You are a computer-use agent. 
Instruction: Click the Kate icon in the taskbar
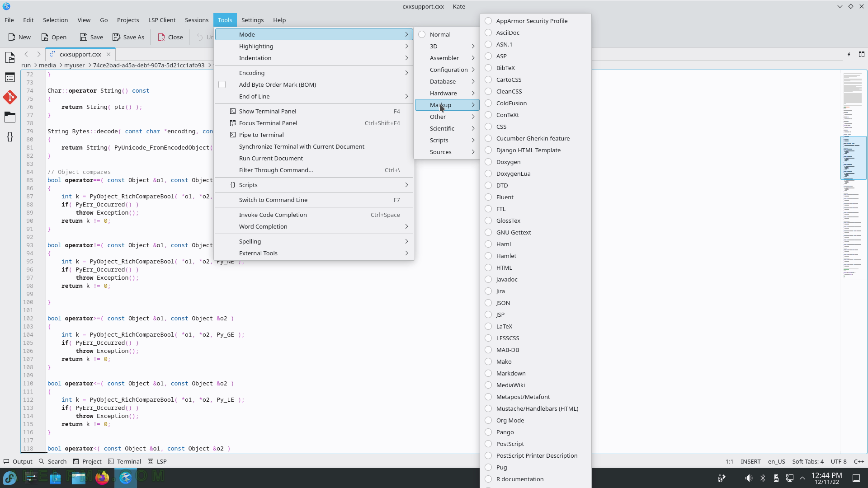[126, 478]
